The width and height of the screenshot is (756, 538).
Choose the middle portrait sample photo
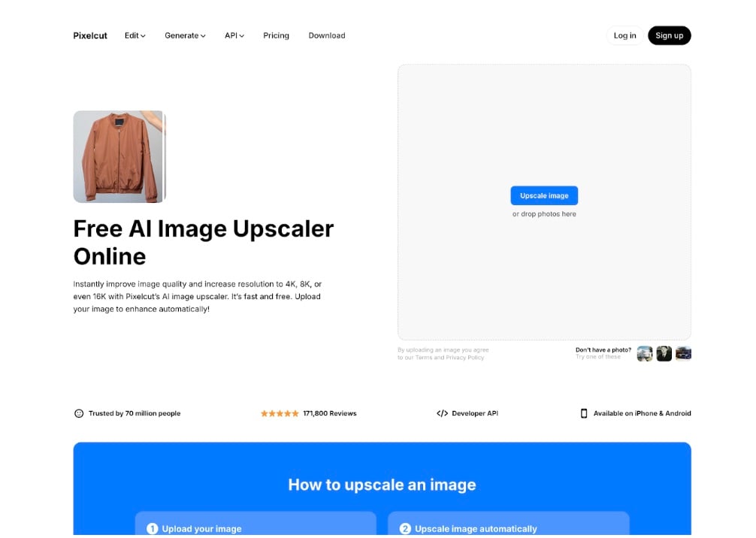point(664,353)
